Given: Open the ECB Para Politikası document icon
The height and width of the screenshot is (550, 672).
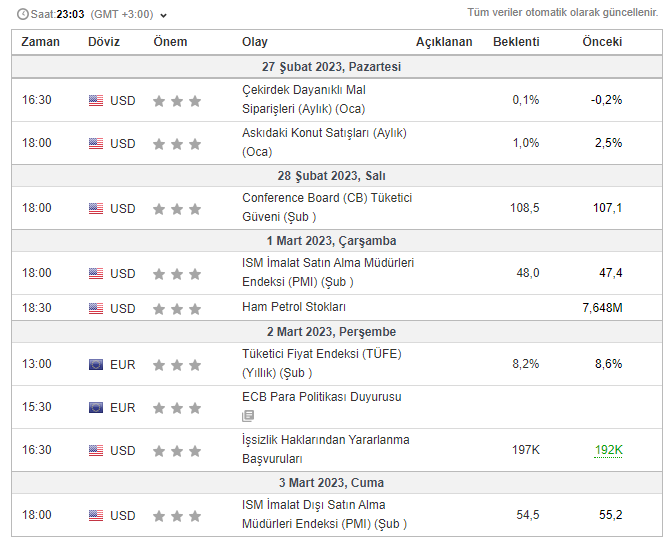Looking at the screenshot, I should click(248, 416).
